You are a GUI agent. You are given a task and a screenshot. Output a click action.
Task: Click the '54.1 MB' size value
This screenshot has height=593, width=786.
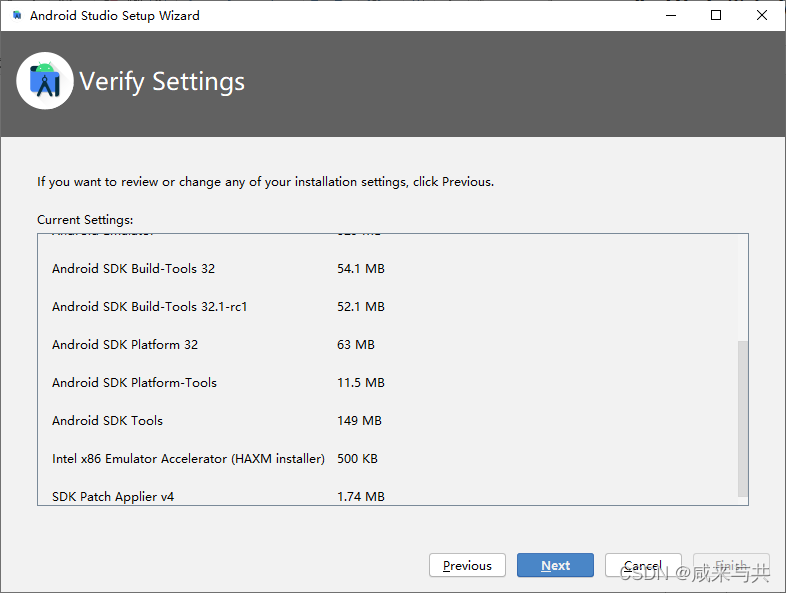point(361,269)
